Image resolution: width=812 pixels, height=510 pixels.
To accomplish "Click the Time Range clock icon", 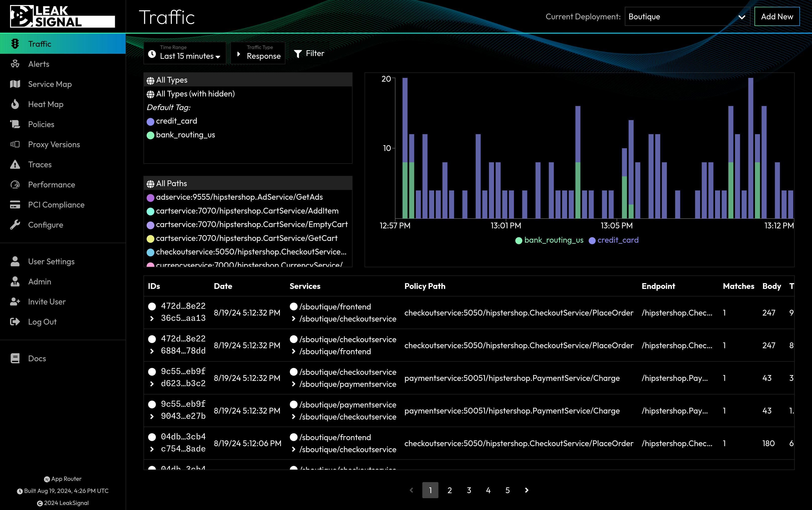I will tap(152, 54).
